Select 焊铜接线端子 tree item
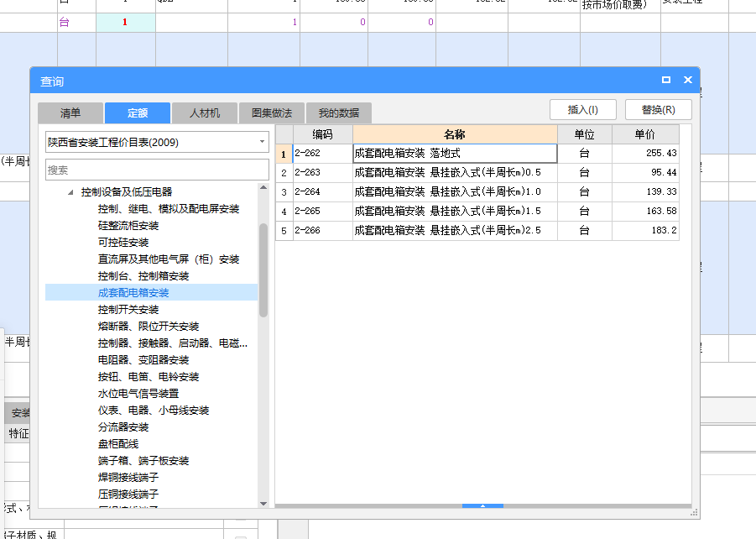Screen dimensions: 756x539 [128, 478]
